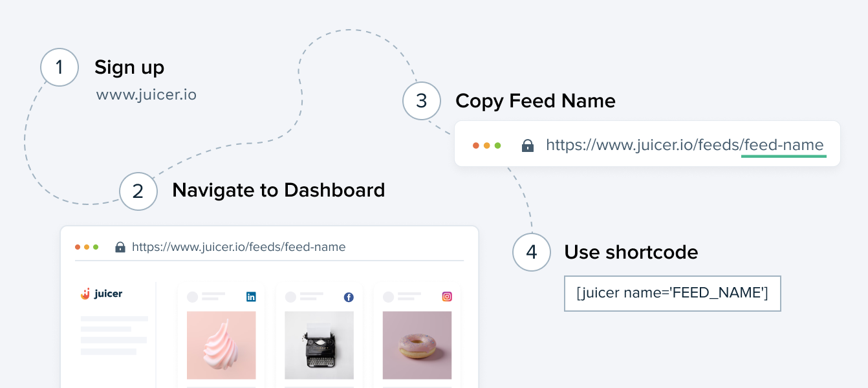Click the [juicer name='FEED_NAME'] shortcode box
This screenshot has width=868, height=388.
[673, 294]
